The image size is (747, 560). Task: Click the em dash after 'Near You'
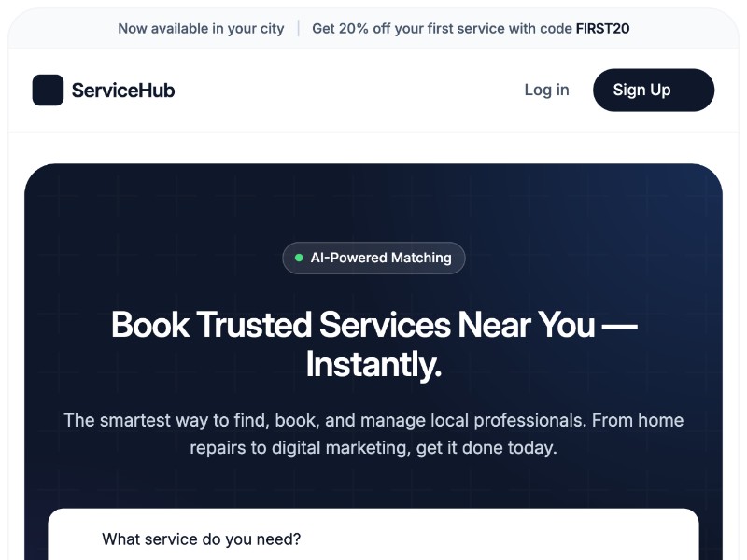(x=620, y=326)
